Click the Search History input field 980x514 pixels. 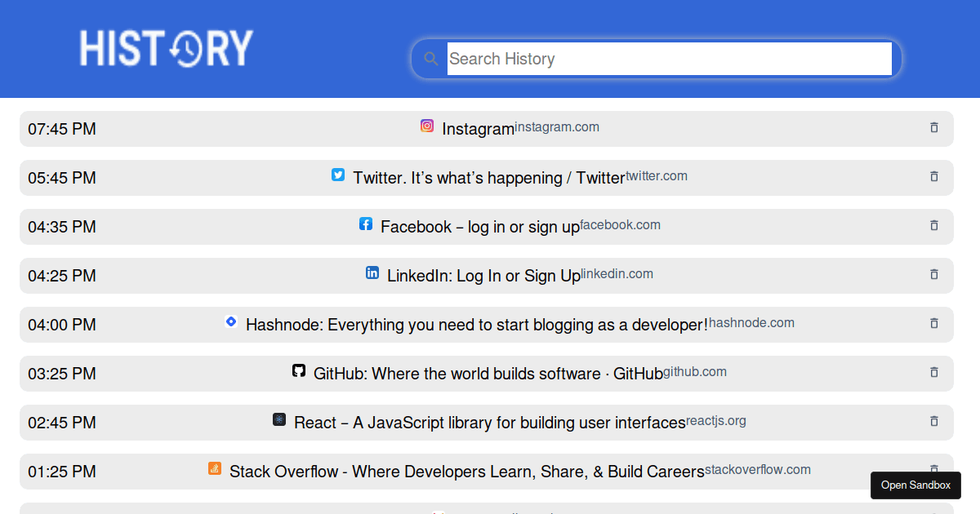point(670,58)
